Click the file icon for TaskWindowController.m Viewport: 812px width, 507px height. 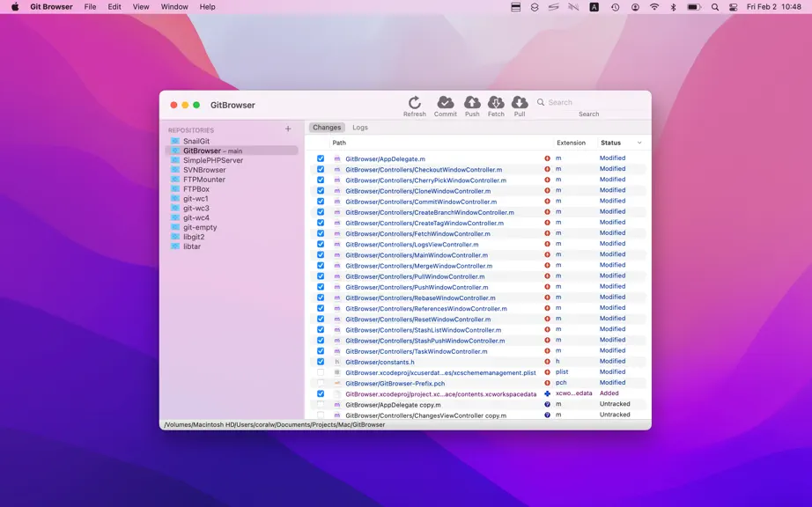point(337,351)
